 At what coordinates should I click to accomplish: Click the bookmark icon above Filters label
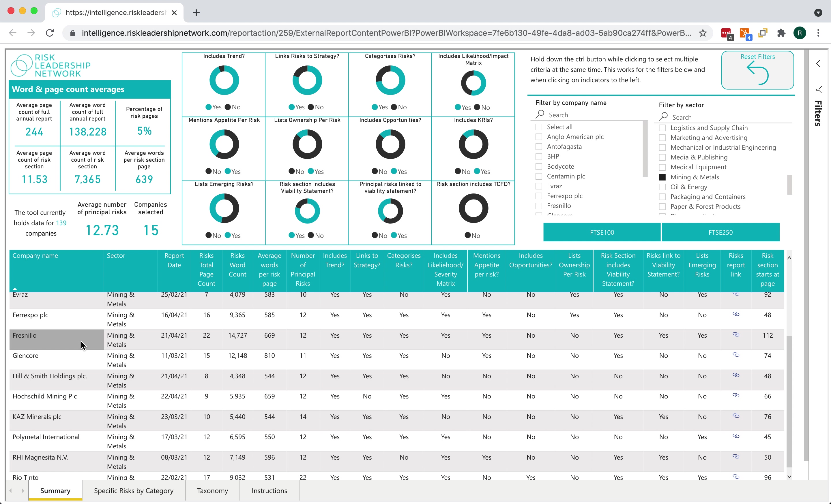tap(819, 90)
